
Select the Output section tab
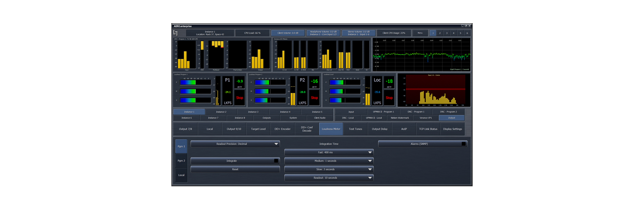coord(451,118)
